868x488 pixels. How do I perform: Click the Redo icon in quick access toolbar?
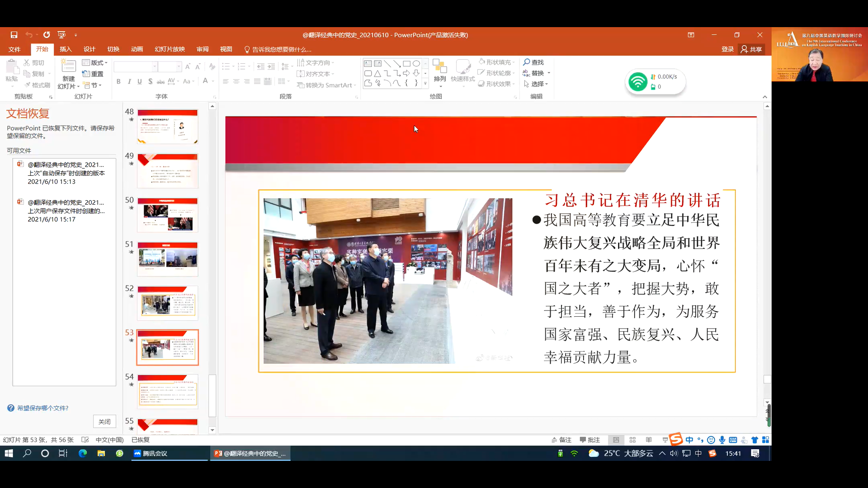tap(47, 35)
